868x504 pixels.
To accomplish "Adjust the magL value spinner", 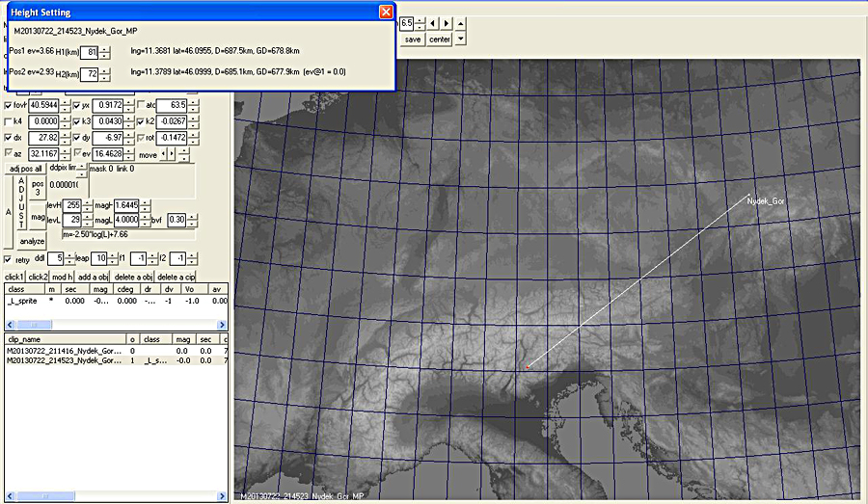I will point(145,220).
